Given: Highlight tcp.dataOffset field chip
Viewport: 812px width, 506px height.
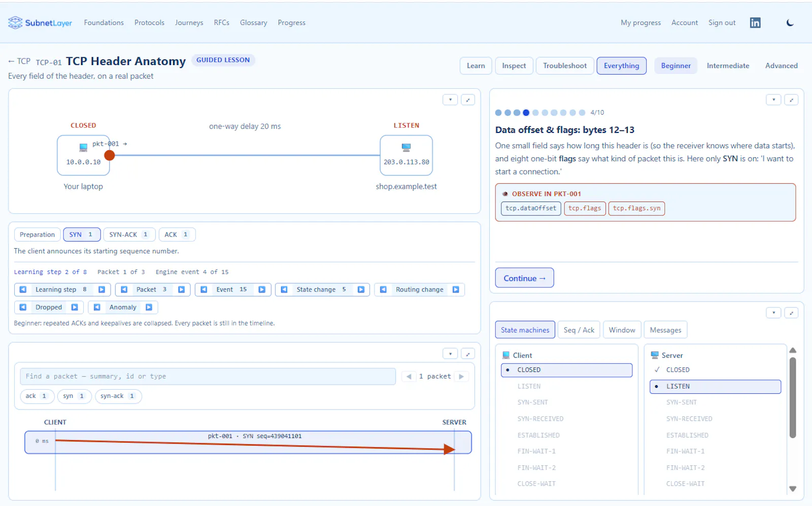Looking at the screenshot, I should pyautogui.click(x=531, y=208).
